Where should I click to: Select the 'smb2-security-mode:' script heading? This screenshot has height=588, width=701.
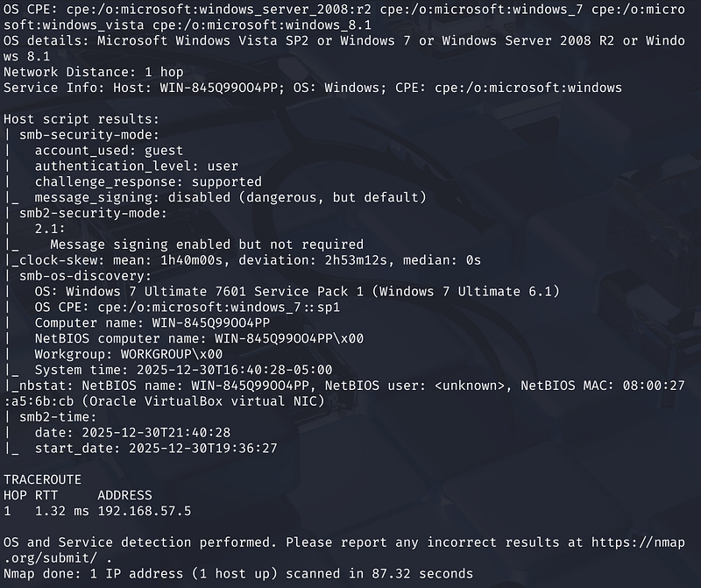[x=86, y=213]
